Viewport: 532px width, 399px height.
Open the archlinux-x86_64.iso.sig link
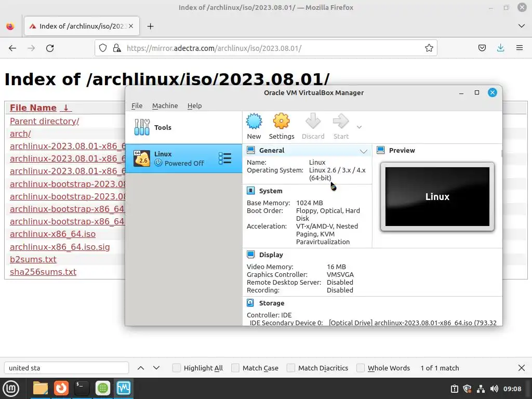(x=60, y=247)
